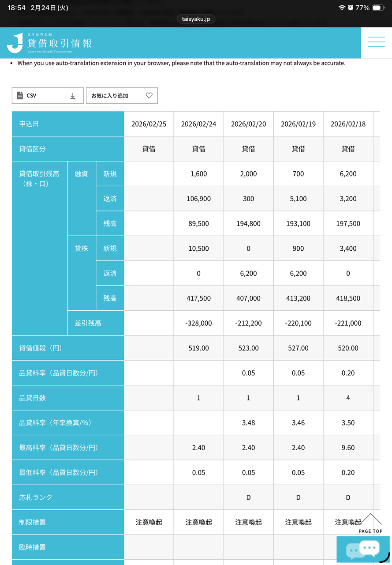The image size is (392, 565).
Task: Select the 2026/02/20 column header
Action: point(248,124)
